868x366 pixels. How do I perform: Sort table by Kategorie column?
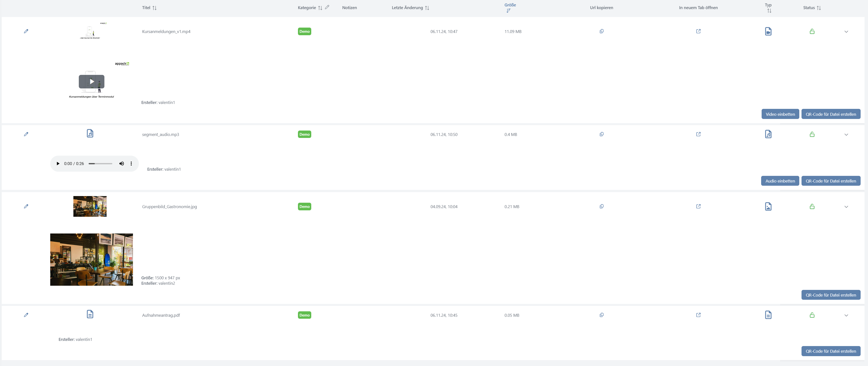click(x=320, y=8)
